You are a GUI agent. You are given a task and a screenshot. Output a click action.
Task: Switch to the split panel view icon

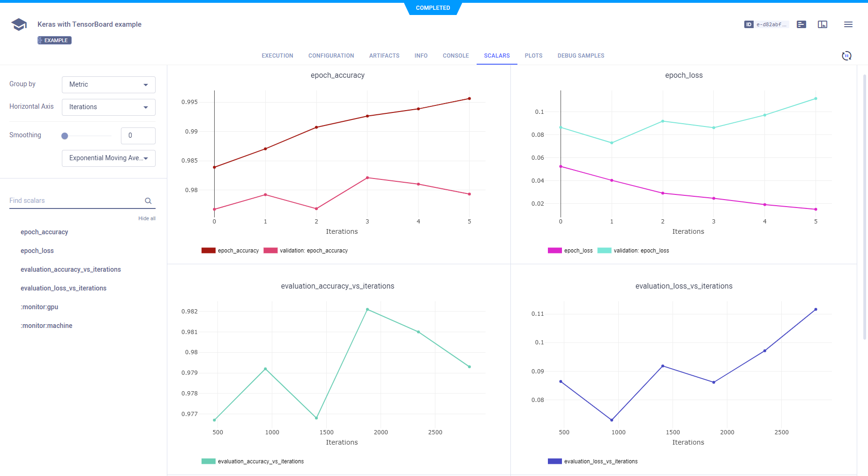(x=823, y=24)
